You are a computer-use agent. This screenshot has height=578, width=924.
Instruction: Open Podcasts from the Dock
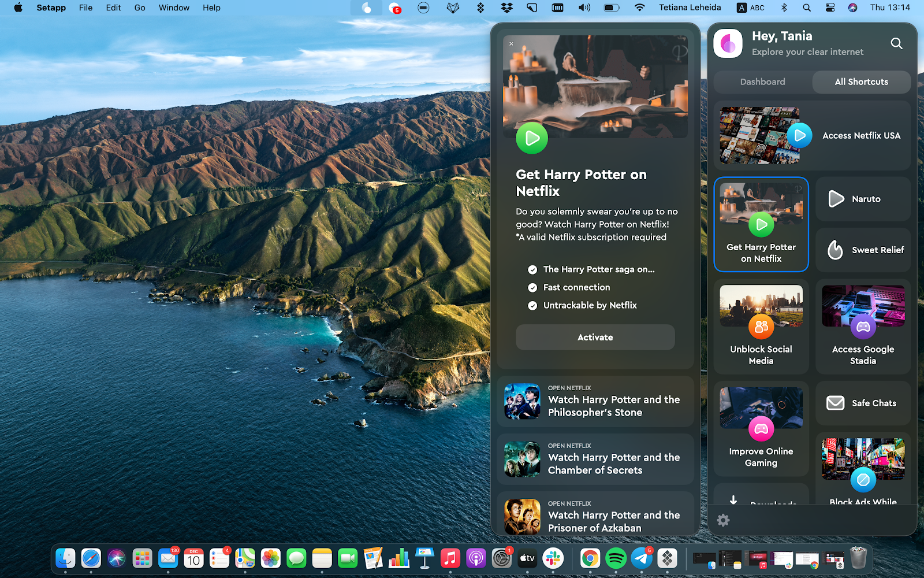pos(476,558)
